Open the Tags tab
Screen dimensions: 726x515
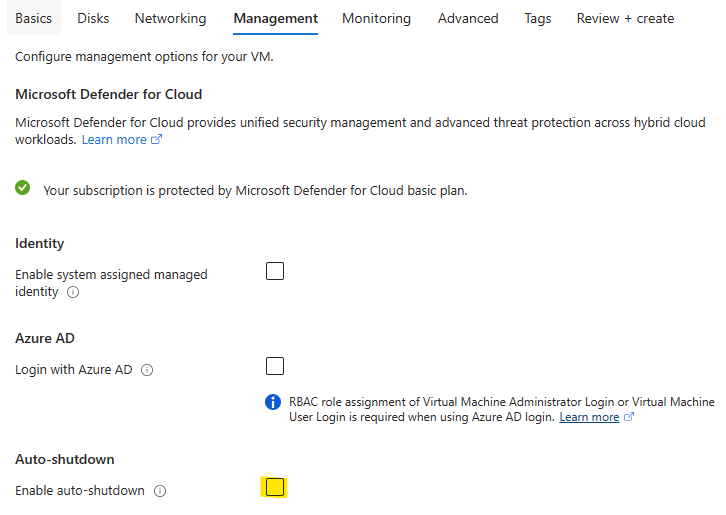pos(538,19)
